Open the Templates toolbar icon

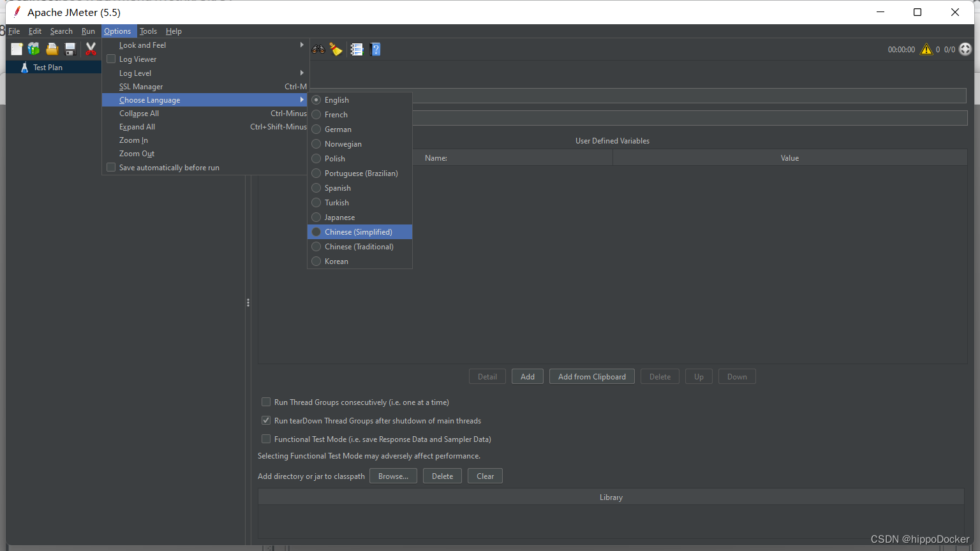click(34, 49)
